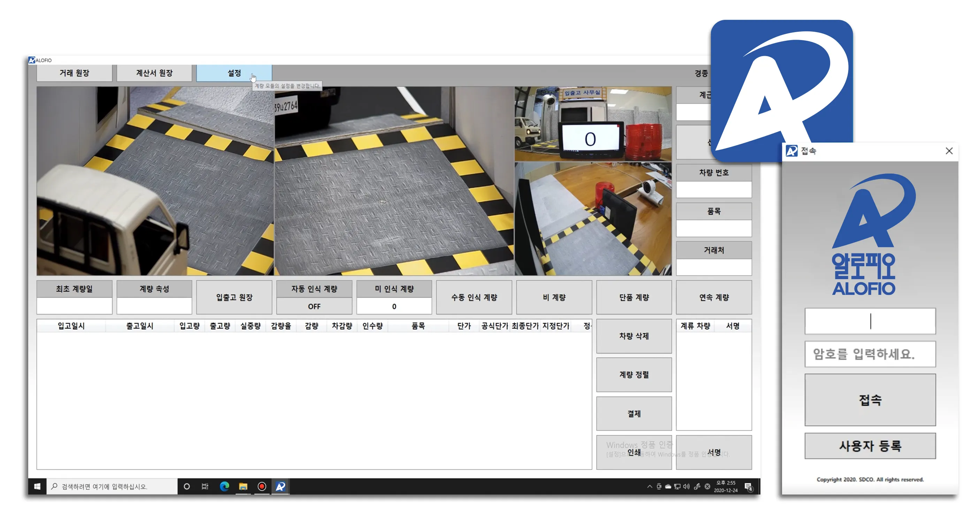
Task: Open network settings tray icon
Action: point(677,487)
